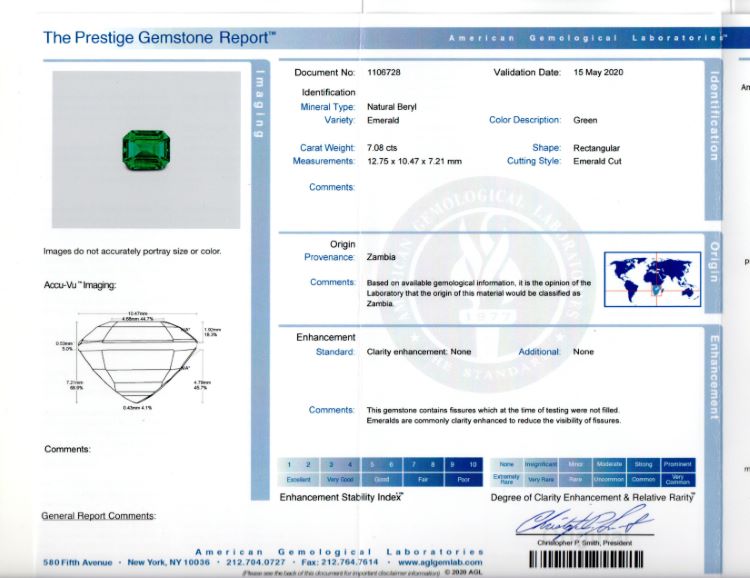750x578 pixels.
Task: Click the vertical Origin side label
Action: click(714, 261)
